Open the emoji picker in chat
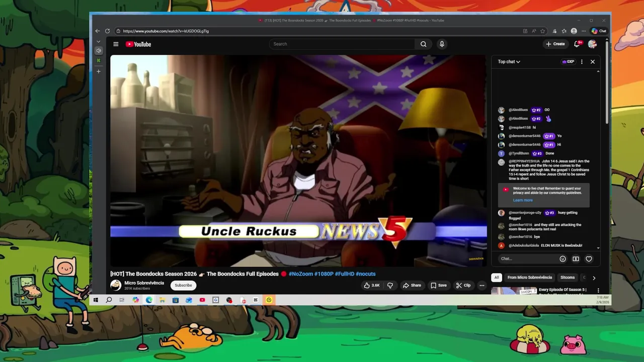Viewport: 644px width, 362px height. (563, 259)
